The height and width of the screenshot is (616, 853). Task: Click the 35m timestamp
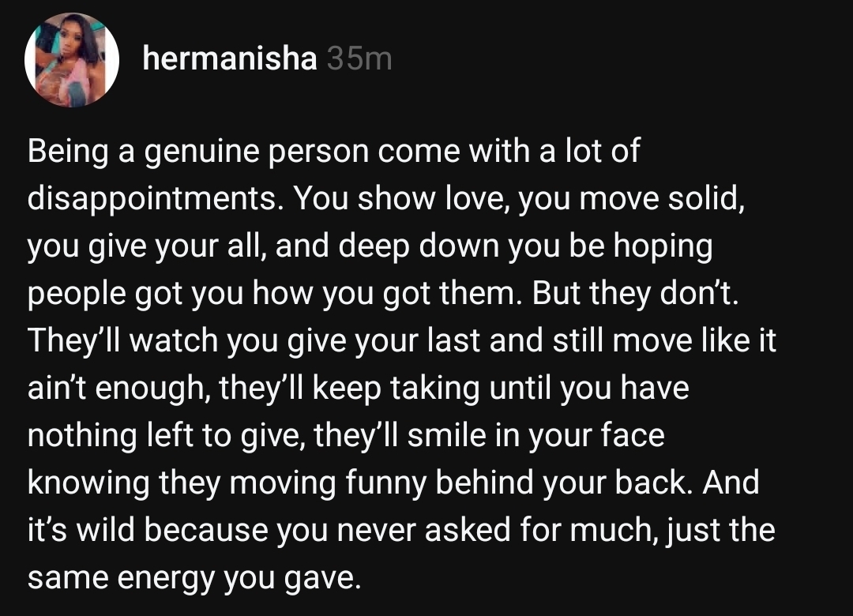coord(359,58)
